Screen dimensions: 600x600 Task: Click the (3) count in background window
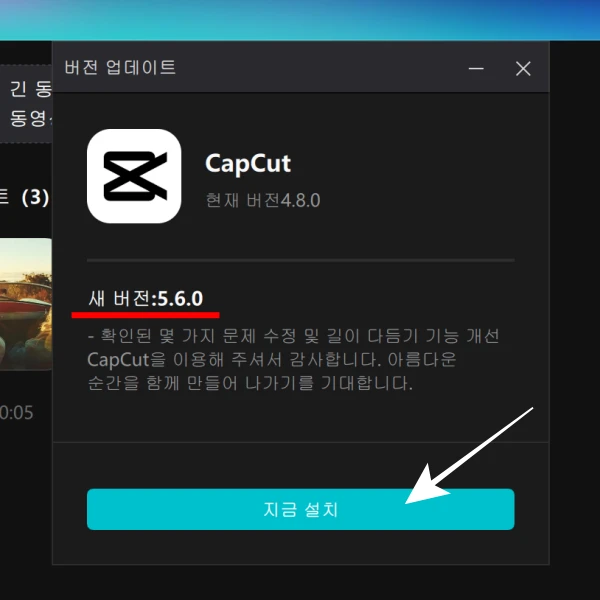coord(35,197)
